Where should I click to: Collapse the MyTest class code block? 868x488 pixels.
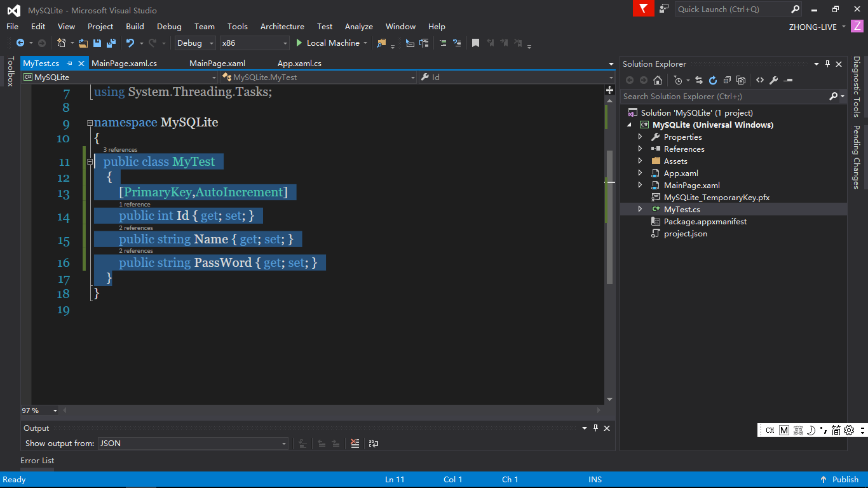point(90,162)
